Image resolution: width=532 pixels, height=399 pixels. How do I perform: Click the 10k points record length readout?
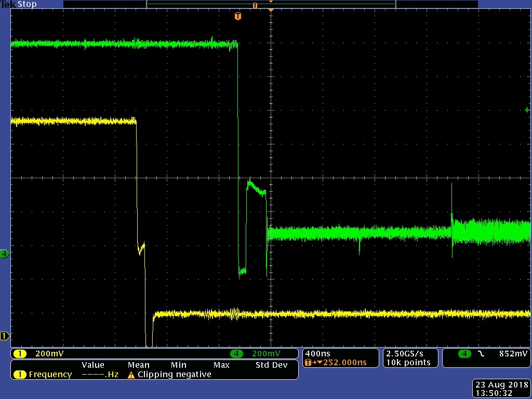[x=408, y=362]
